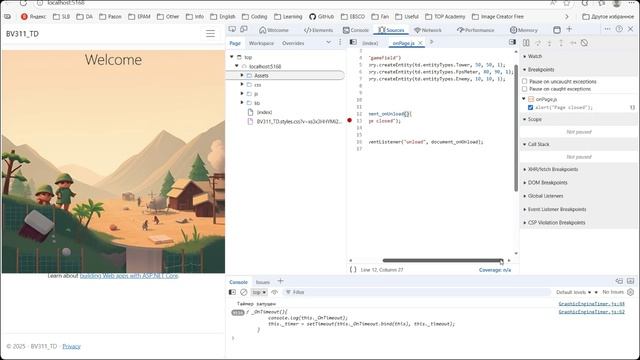The width and height of the screenshot is (640, 360).
Task: Open the Default levels dropdown
Action: 573,292
